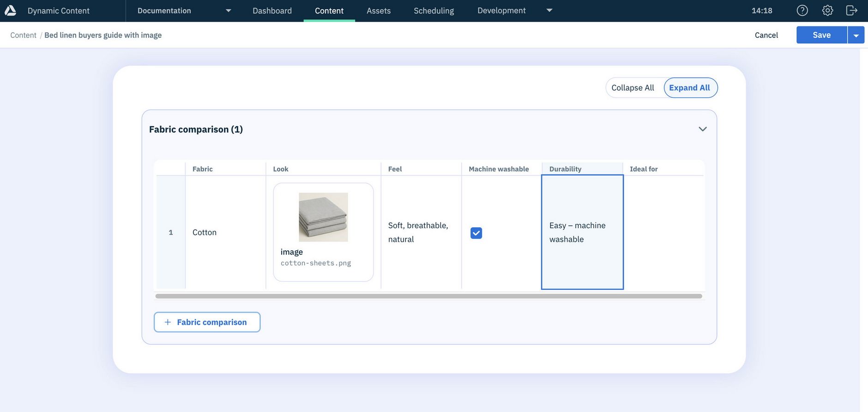Click the log out icon
Screen dimensions: 868x412
[852, 11]
